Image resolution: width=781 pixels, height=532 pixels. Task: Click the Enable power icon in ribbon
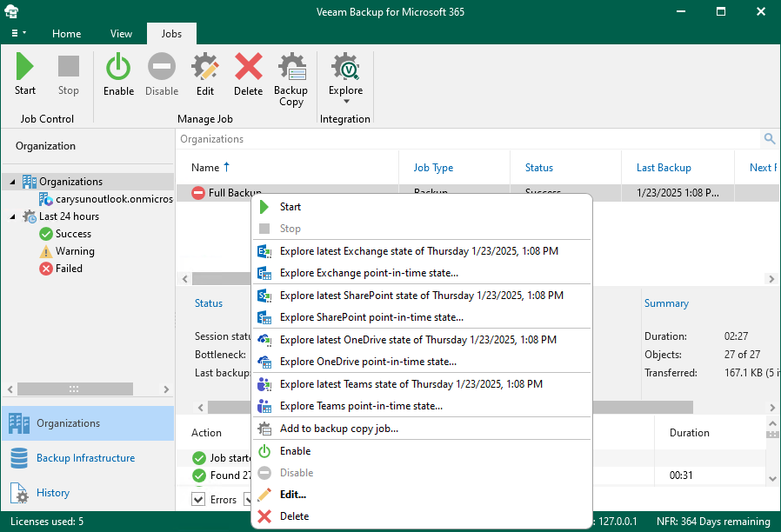pos(118,67)
